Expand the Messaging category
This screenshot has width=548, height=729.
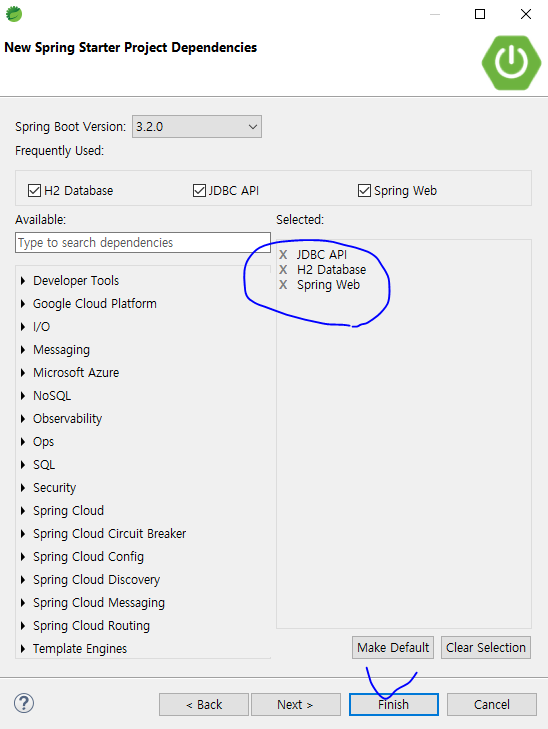pos(23,350)
